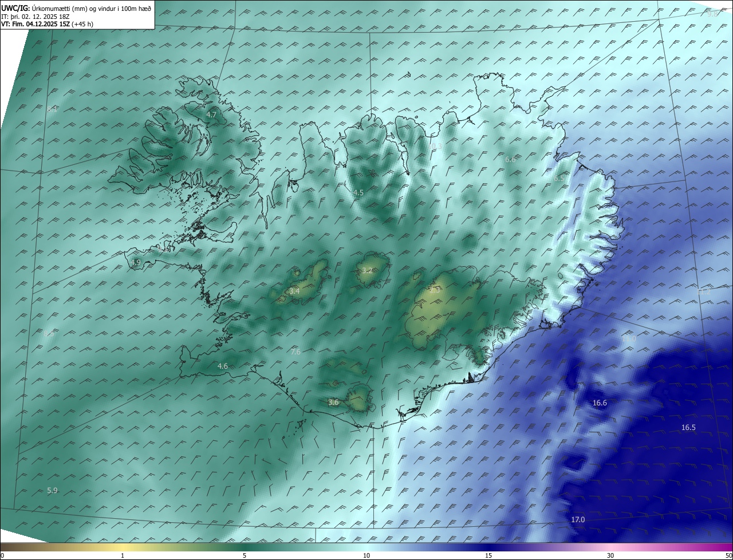Click the 6.5 value near the northeast coast

(x=559, y=178)
